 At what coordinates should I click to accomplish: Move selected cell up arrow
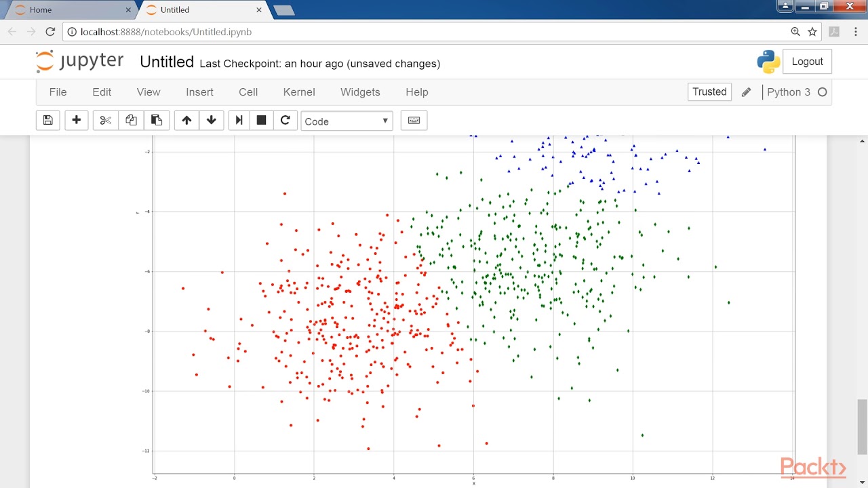click(x=186, y=120)
